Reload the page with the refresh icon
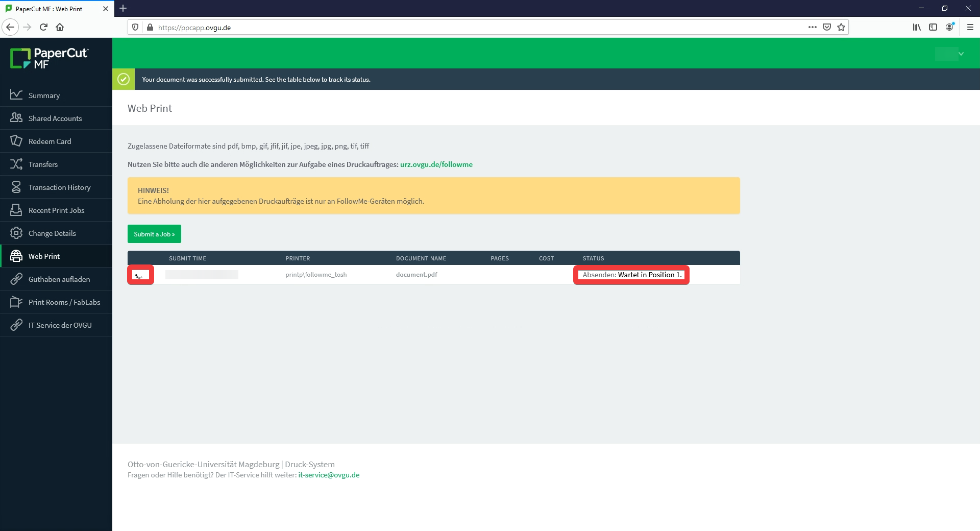Viewport: 980px width, 531px height. (43, 27)
